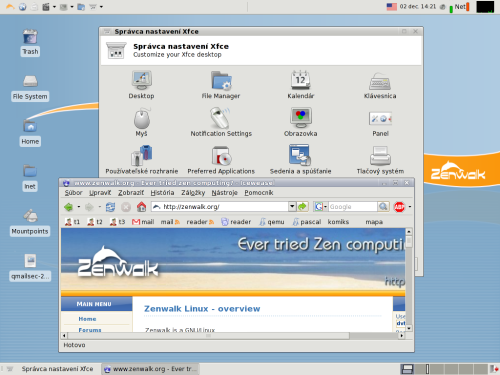Open Obrazovka display settings
Screen dimensions: 500x375
(x=301, y=122)
